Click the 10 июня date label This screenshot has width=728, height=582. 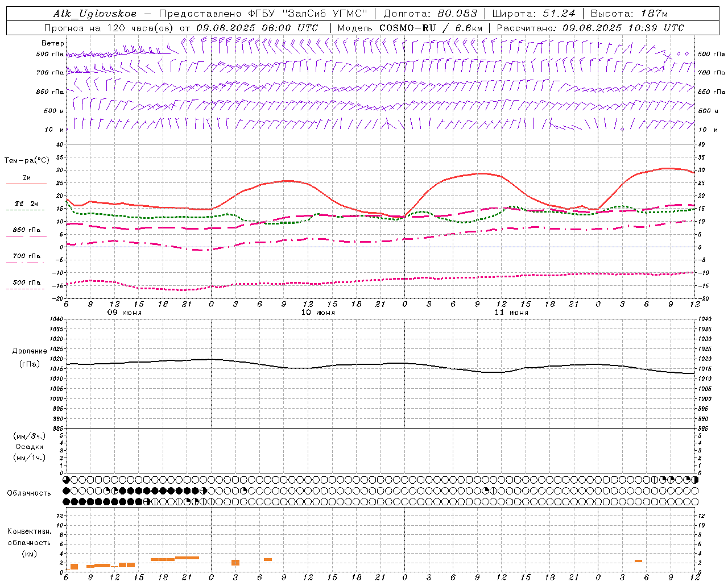click(318, 313)
